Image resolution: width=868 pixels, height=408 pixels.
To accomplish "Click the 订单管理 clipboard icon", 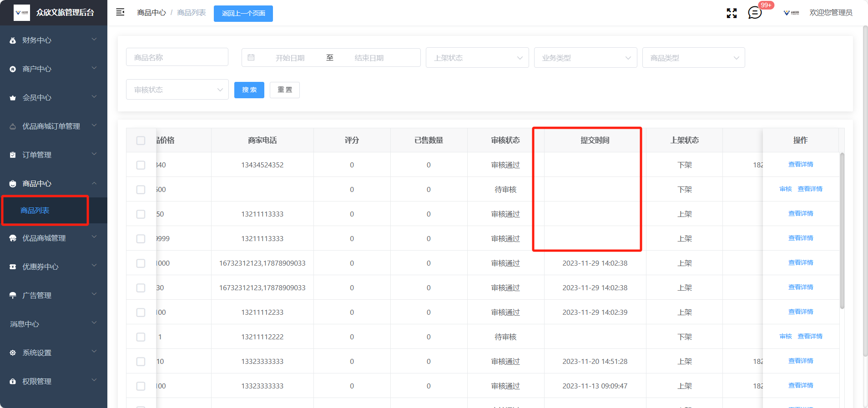I will pyautogui.click(x=13, y=155).
